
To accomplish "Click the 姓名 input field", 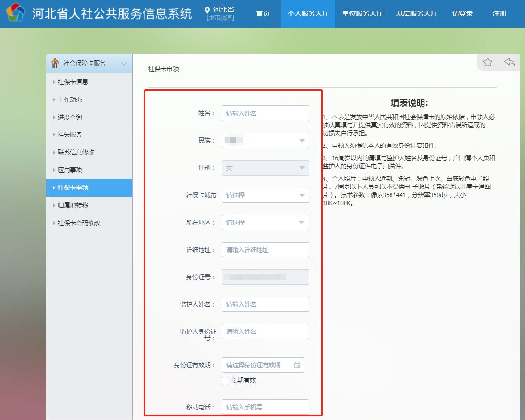I will pyautogui.click(x=265, y=113).
